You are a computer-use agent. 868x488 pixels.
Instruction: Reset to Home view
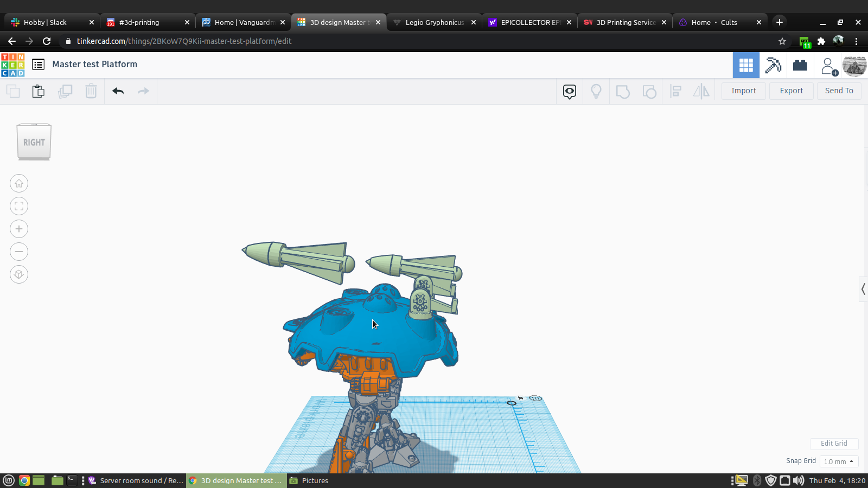pos(19,183)
